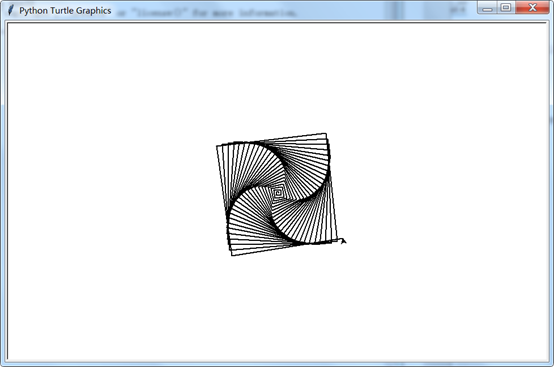Click the center of the spiral square drawing

tap(278, 193)
